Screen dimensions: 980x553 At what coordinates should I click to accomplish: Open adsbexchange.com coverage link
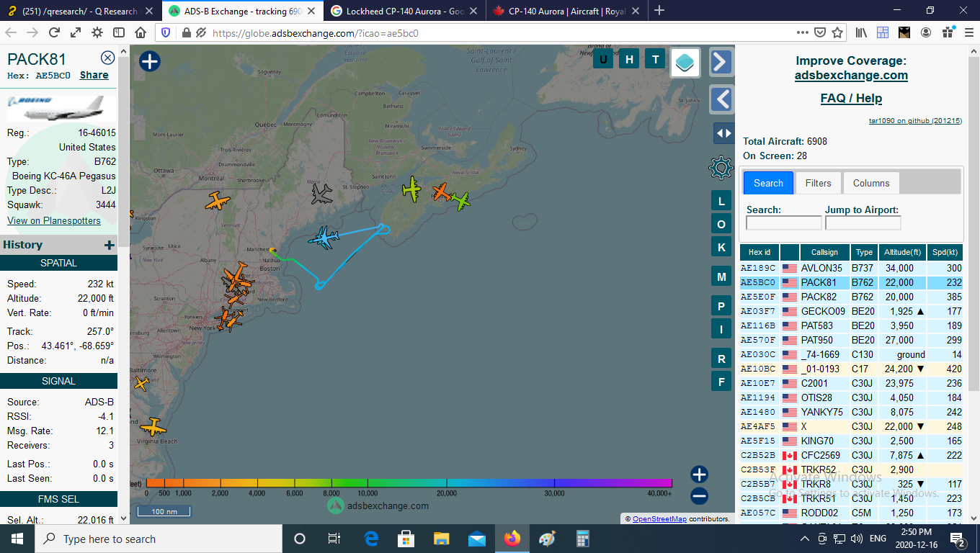[x=851, y=75]
